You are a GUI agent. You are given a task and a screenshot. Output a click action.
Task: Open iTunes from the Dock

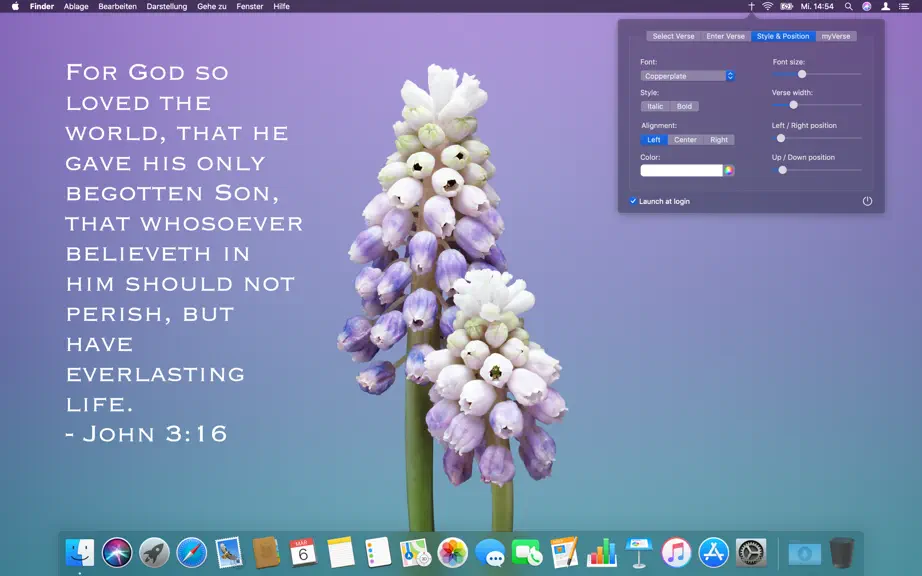[676, 552]
